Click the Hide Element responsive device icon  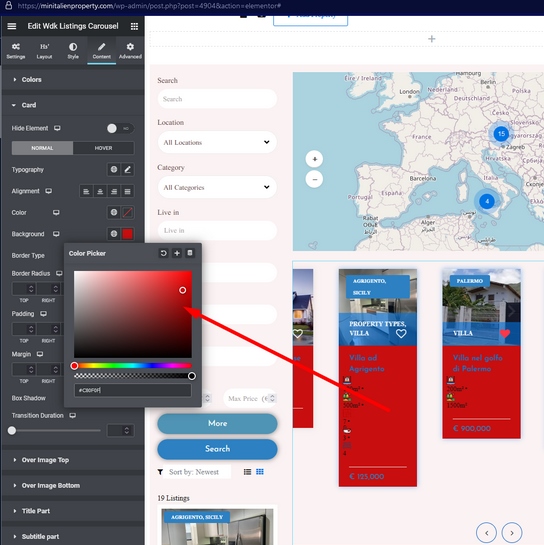57,128
